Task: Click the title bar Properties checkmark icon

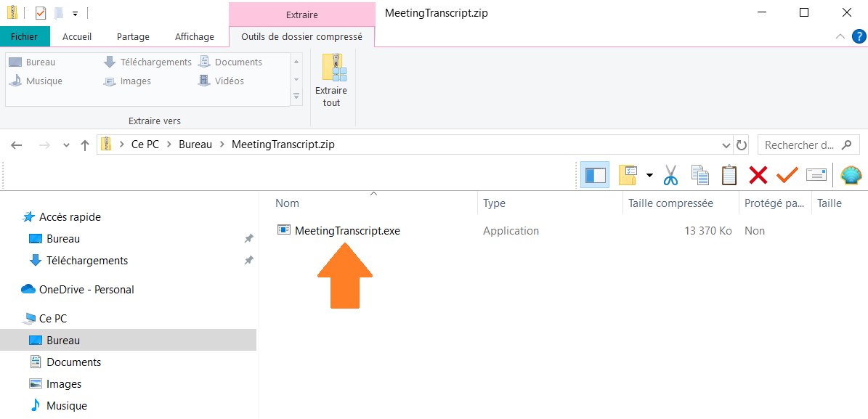Action: pyautogui.click(x=41, y=13)
